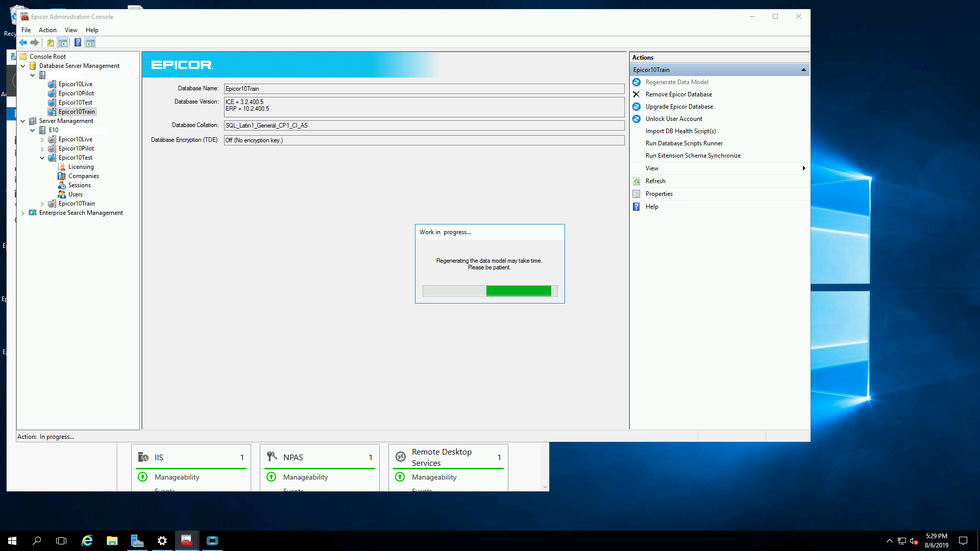Click the Help icon in Actions pane
This screenshot has height=551, width=980.
pyautogui.click(x=636, y=207)
